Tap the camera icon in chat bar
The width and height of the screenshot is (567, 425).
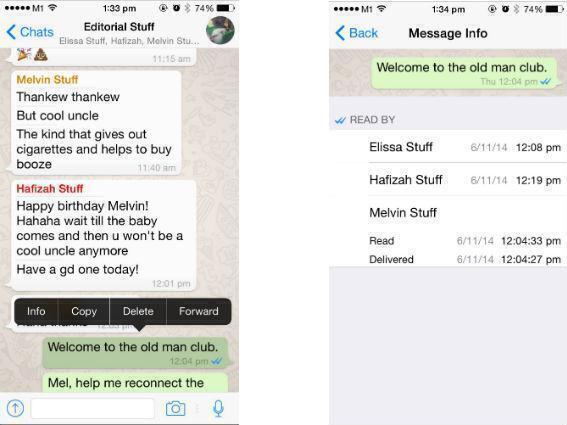175,408
